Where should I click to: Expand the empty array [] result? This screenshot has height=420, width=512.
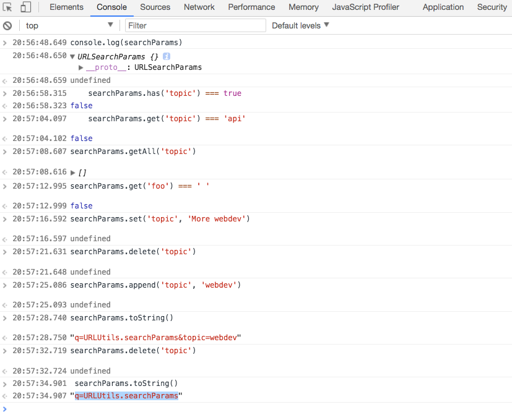[73, 173]
